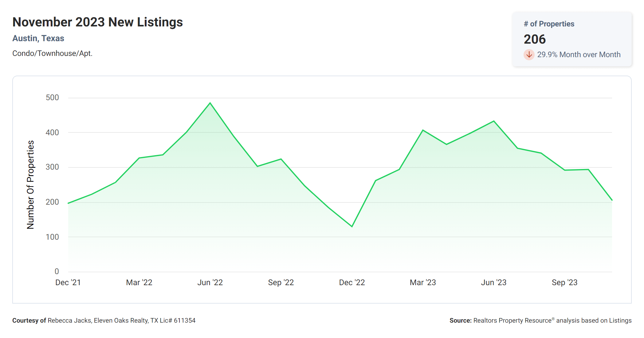The image size is (644, 338).
Task: Click the Mar '22 x-axis label
Action: (x=139, y=282)
